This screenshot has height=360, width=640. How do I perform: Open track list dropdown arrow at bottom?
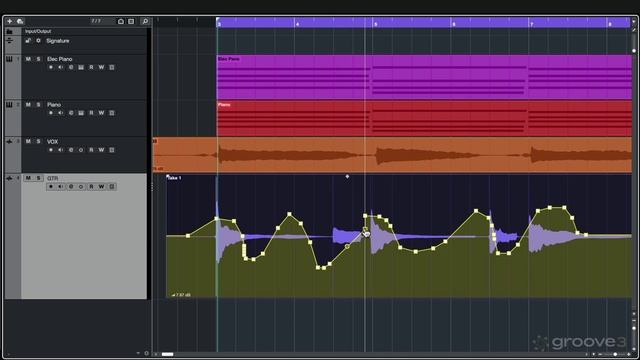click(x=138, y=353)
